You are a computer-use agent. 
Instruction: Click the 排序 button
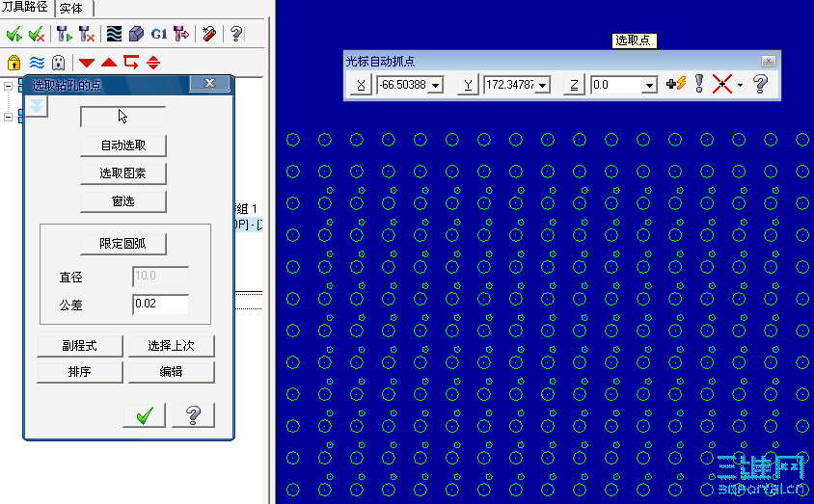point(80,372)
